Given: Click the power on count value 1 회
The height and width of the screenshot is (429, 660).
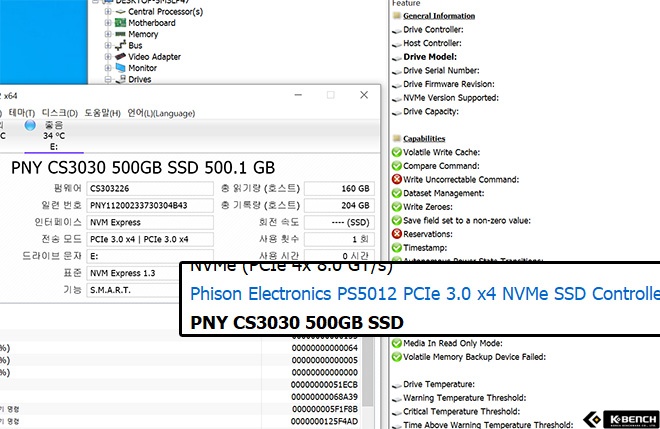Looking at the screenshot, I should (x=339, y=239).
